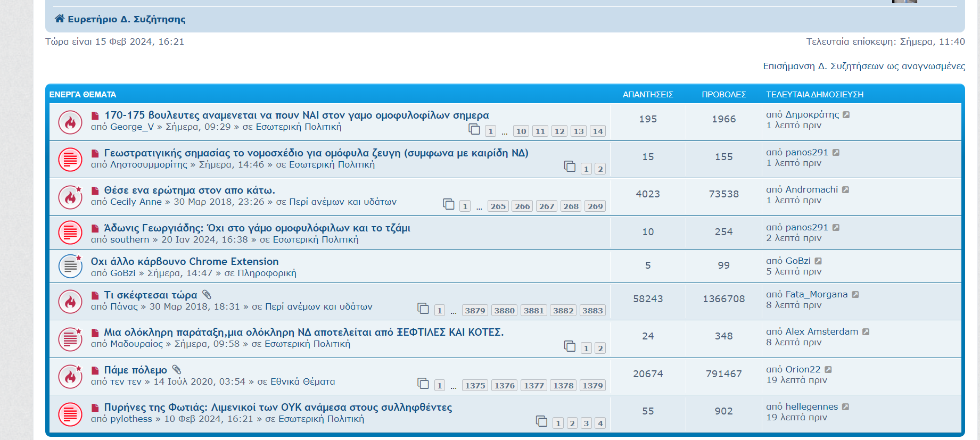Click hot topic icon for Τι σκέφτεσαι τώρα thread

(x=70, y=302)
